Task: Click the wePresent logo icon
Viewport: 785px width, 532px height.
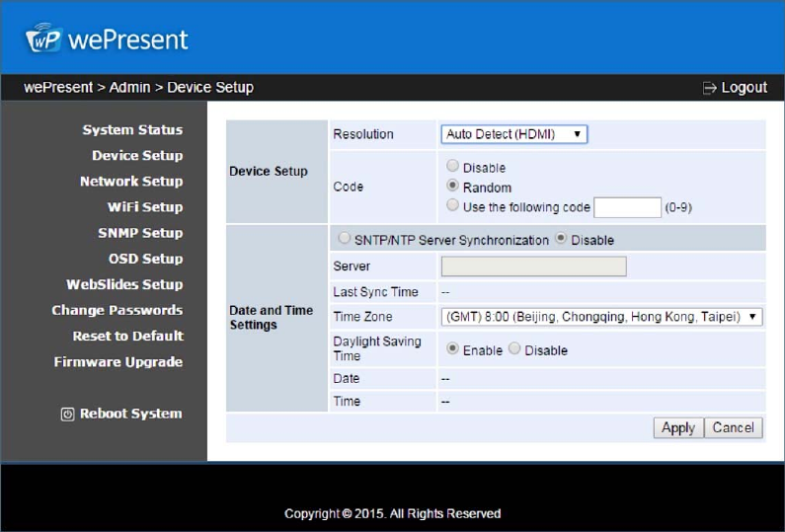Action: point(44,38)
